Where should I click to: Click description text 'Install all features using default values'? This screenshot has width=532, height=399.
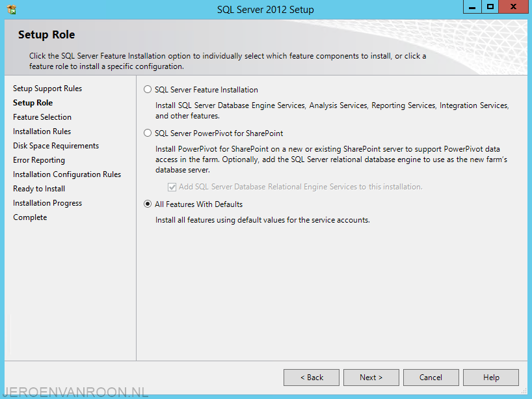point(263,220)
